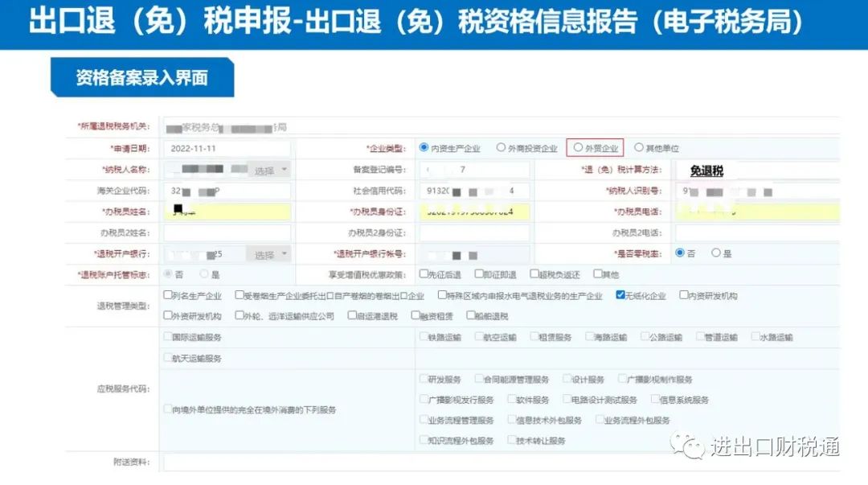Select the 外商投资企业 enterprise type

[501, 147]
